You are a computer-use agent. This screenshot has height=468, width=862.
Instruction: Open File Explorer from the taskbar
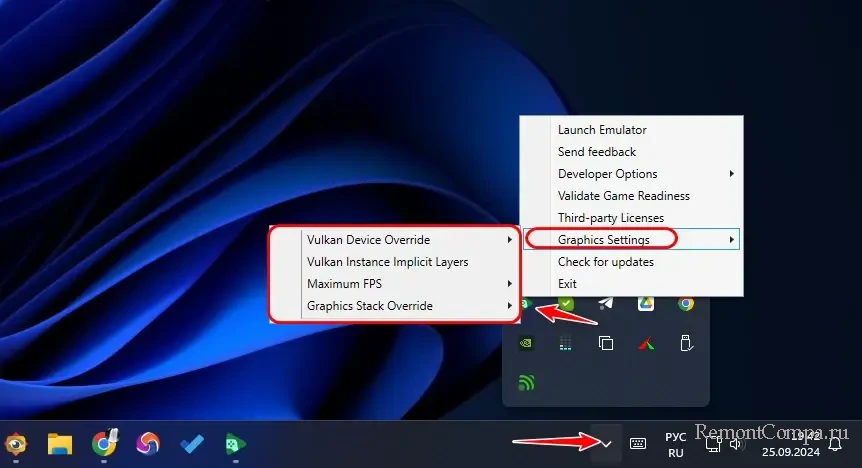pyautogui.click(x=60, y=443)
